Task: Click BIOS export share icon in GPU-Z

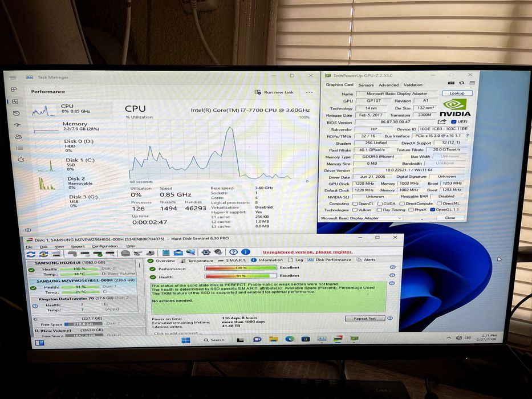Action: tap(442, 121)
